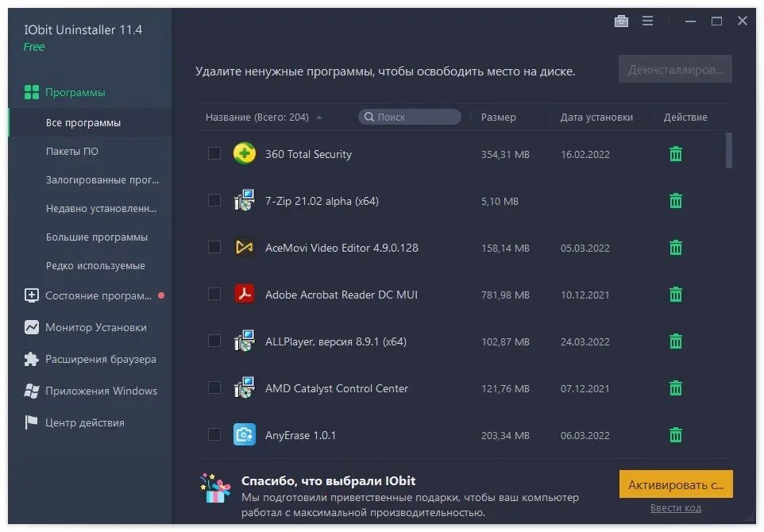Mark the Adobe Acrobat Reader DC checkbox
Screen dimensions: 764x532
214,294
